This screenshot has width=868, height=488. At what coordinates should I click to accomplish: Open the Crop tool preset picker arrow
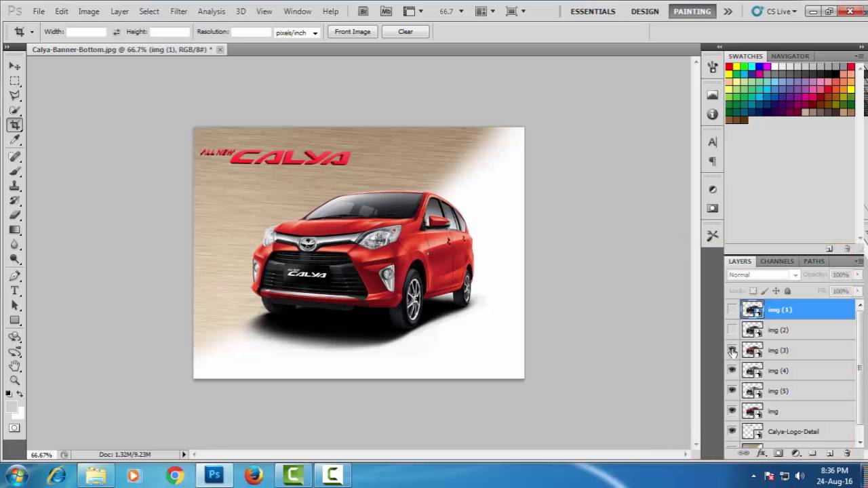[31, 32]
